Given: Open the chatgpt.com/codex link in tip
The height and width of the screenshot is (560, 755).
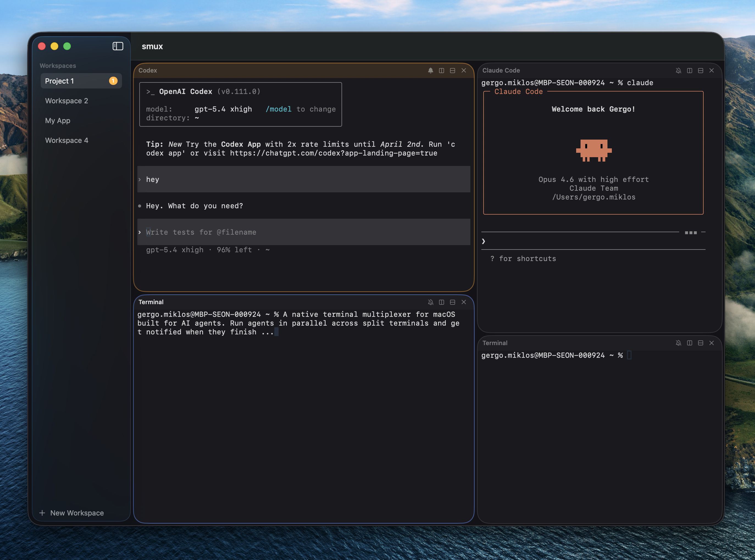Looking at the screenshot, I should [x=334, y=153].
